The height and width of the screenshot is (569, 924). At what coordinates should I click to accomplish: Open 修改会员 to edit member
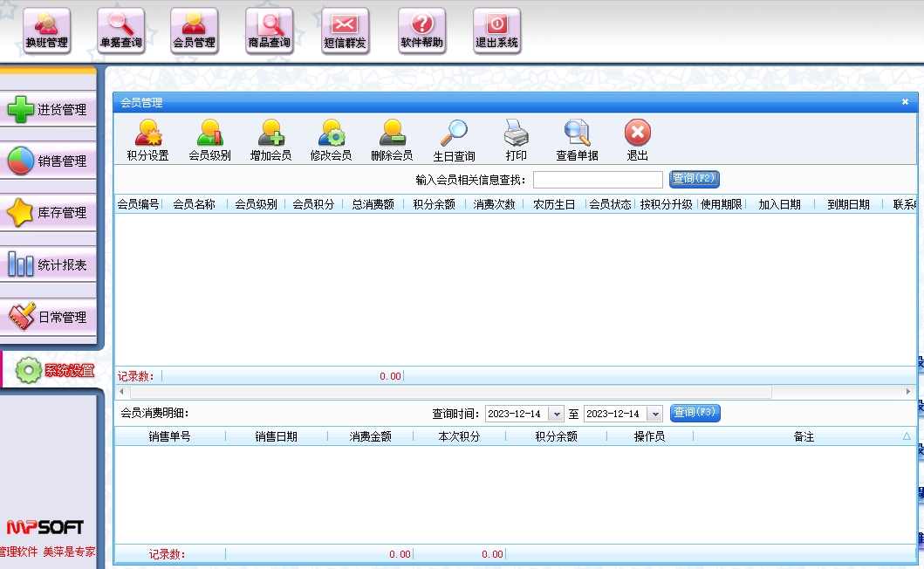(331, 141)
